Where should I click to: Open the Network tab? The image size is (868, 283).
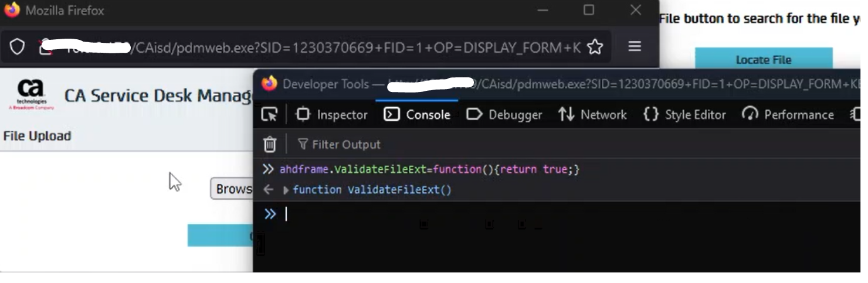592,115
